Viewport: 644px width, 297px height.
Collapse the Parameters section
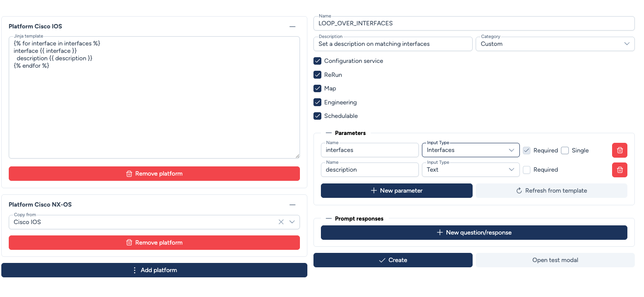coord(329,133)
